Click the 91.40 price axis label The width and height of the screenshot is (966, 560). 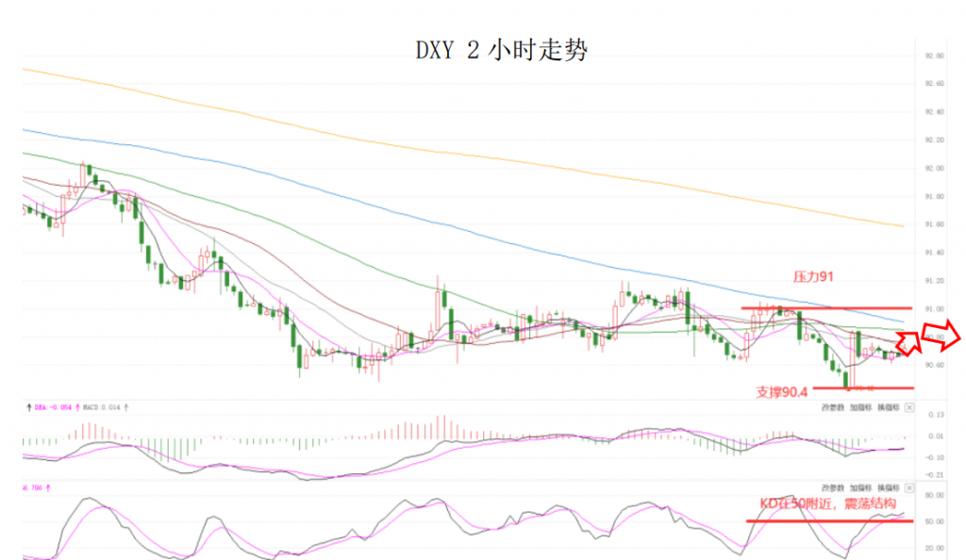click(x=934, y=253)
